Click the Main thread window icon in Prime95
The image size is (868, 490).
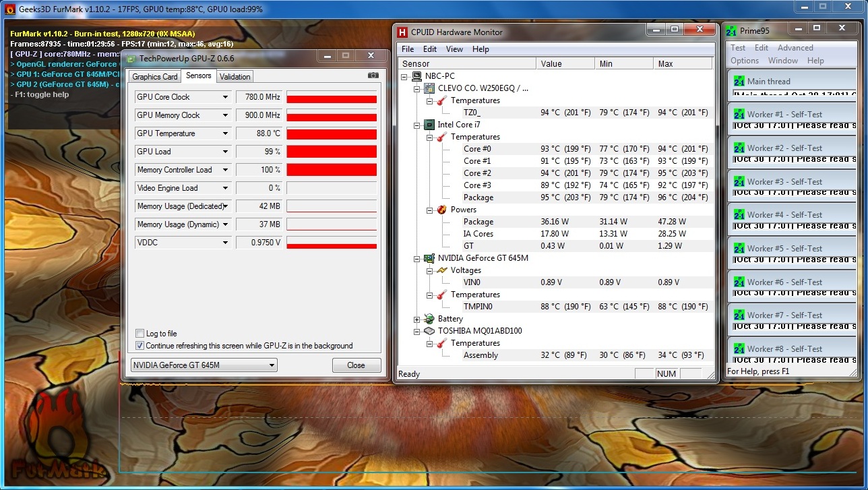739,81
